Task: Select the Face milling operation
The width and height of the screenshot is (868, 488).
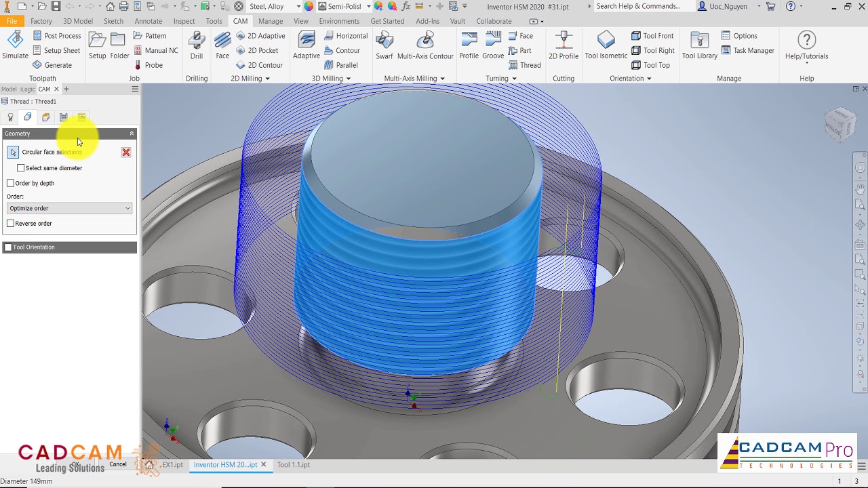Action: (x=222, y=45)
